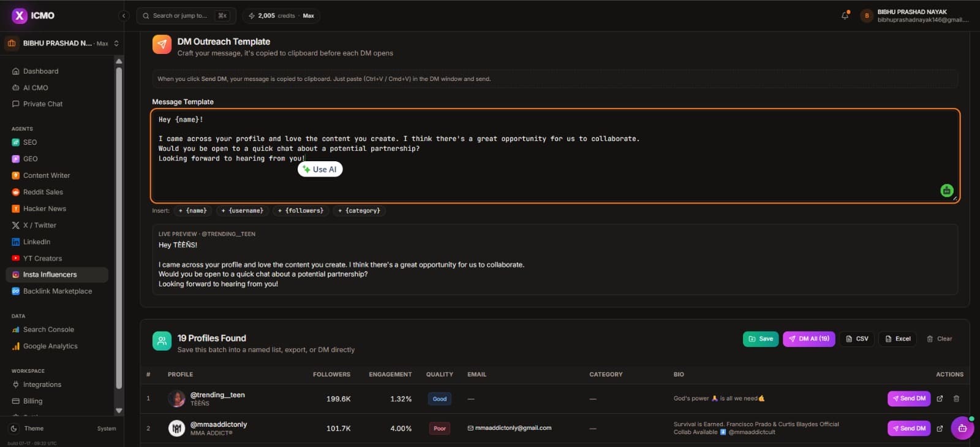Screen dimensions: 980x447
Task: Click the 19 Profiles Found people icon
Action: [x=162, y=341]
